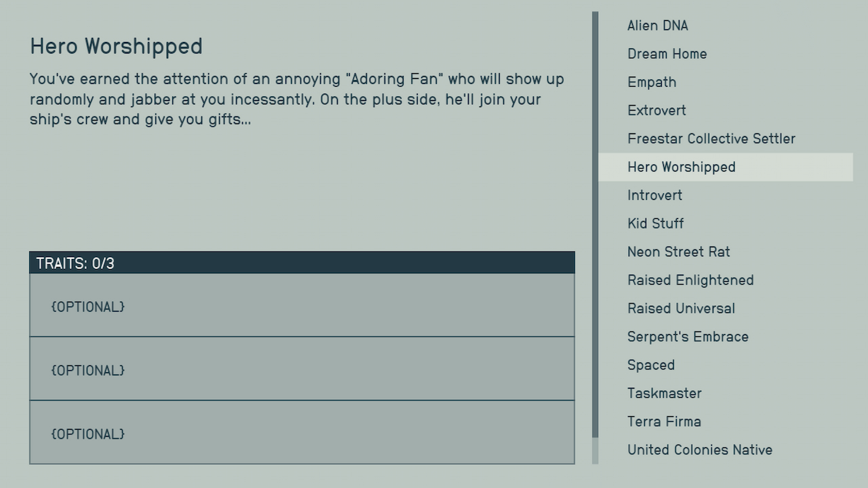The height and width of the screenshot is (488, 868).
Task: Select the Alien DNA trait
Action: [658, 26]
